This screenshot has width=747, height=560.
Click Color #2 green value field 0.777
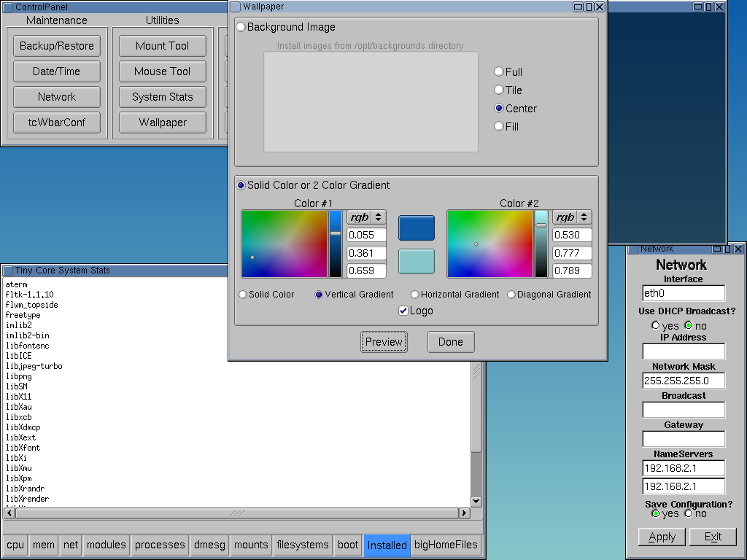coord(572,253)
